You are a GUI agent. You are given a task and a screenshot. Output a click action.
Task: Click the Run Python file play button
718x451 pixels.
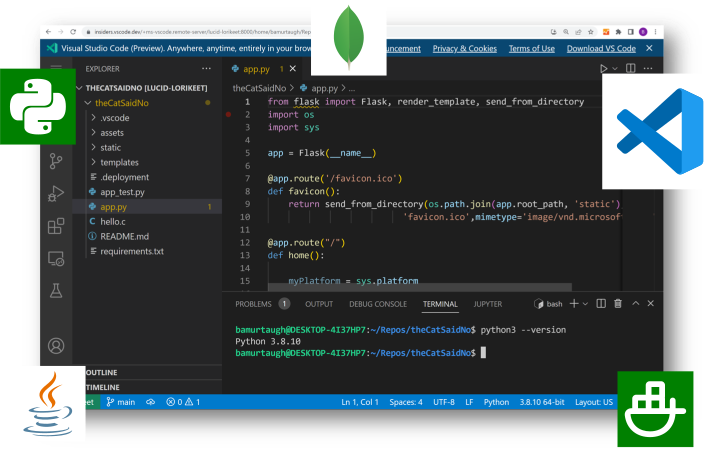point(603,69)
